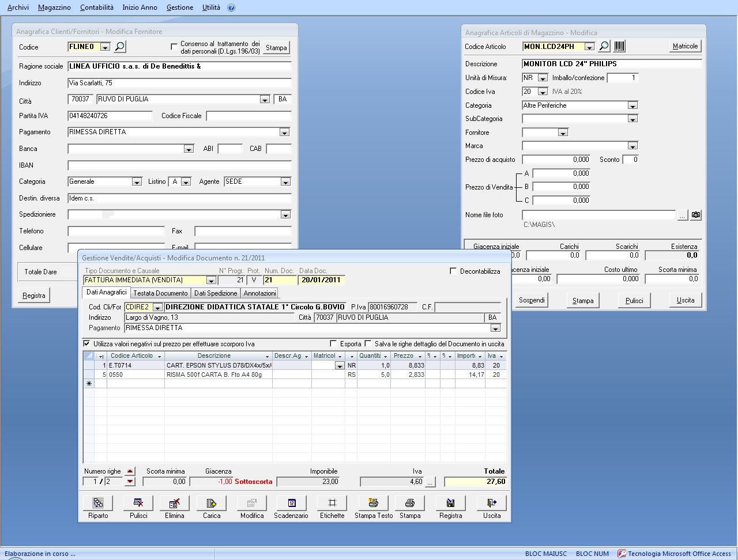Click the ellipsis button next to Iva total
Image resolution: width=738 pixels, height=560 pixels.
430,482
